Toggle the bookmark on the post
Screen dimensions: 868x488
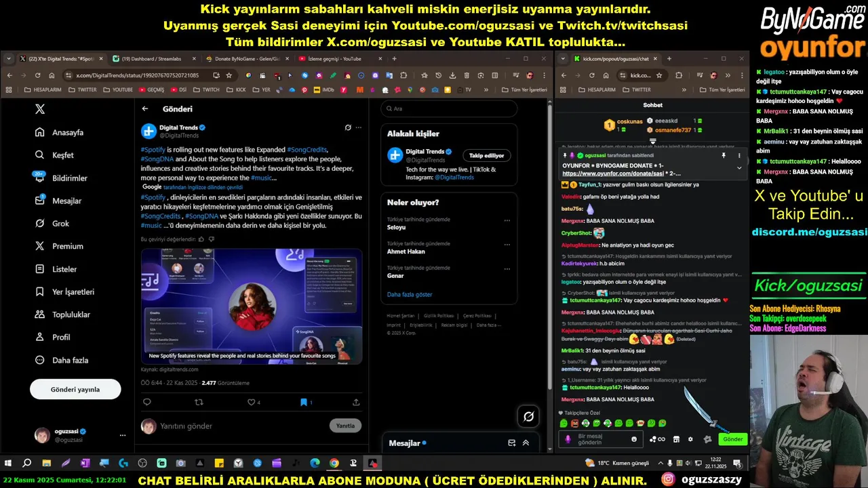(305, 402)
